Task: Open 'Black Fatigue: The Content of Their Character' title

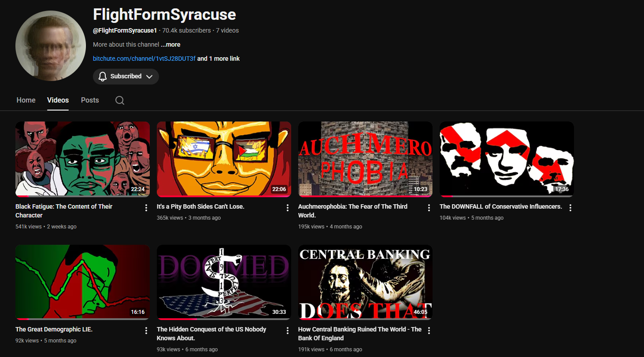Action: [x=64, y=211]
